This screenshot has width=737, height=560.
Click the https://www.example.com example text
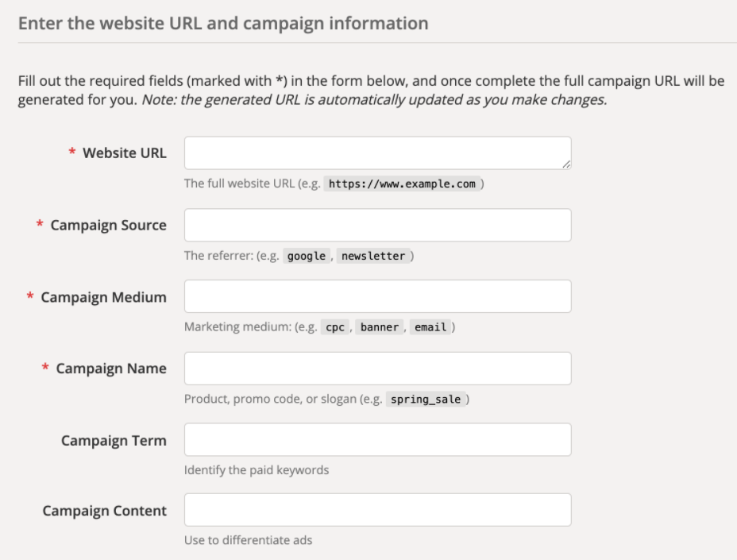click(x=402, y=184)
